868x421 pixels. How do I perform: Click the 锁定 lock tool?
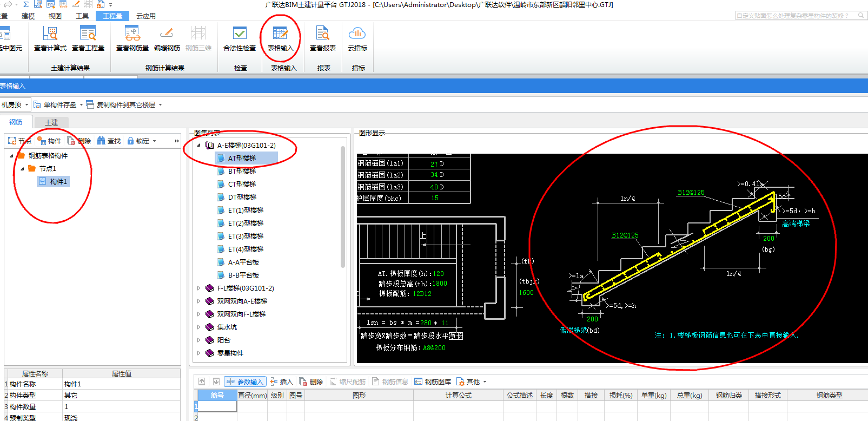138,141
